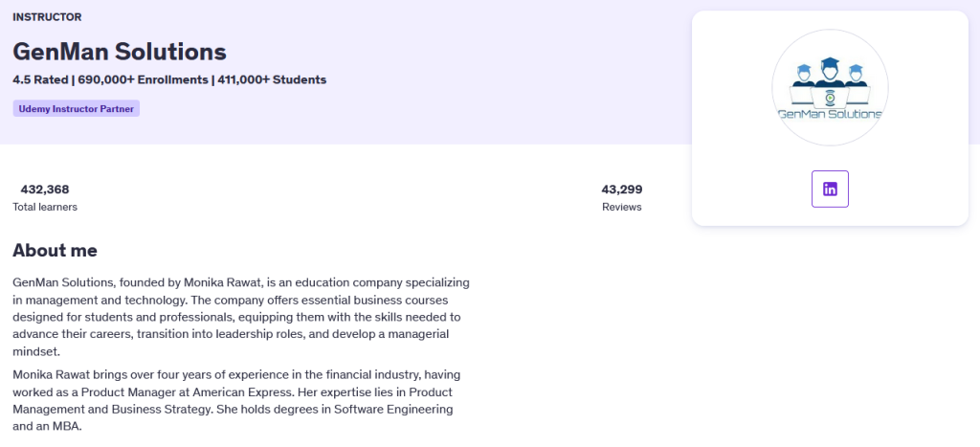Viewport: 980px width, 447px height.
Task: Click the Udemy Instructor Partner badge
Action: pos(77,109)
